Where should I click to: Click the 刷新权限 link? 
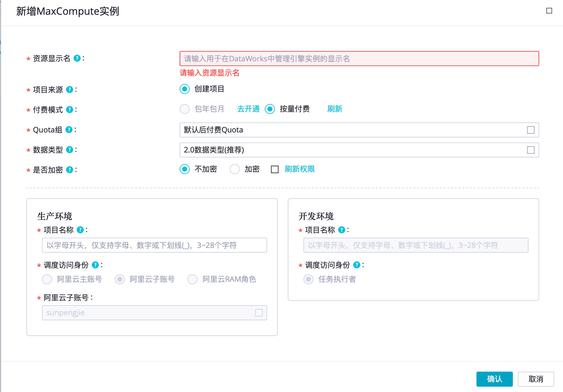pos(300,169)
